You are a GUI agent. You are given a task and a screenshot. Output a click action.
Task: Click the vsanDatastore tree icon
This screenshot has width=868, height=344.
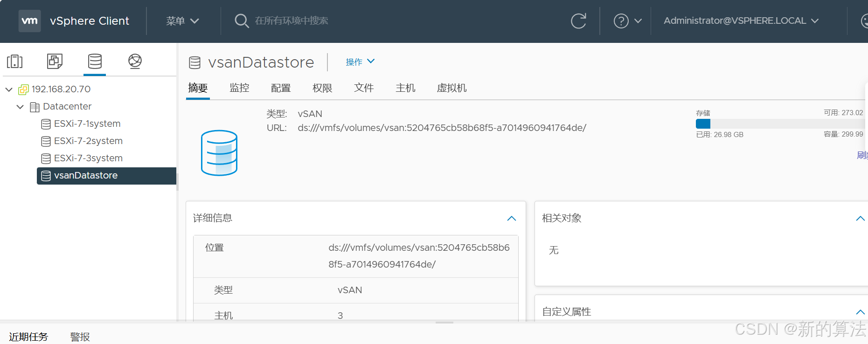46,176
